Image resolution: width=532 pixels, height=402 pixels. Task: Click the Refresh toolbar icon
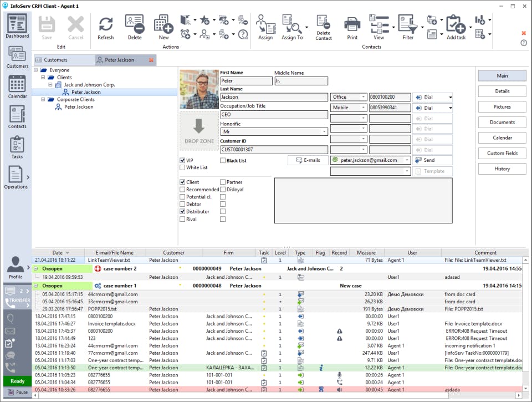105,28
